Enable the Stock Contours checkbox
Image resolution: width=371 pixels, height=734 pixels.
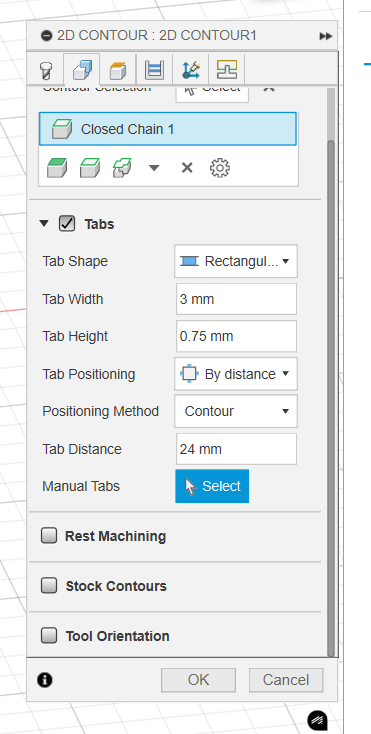point(49,585)
